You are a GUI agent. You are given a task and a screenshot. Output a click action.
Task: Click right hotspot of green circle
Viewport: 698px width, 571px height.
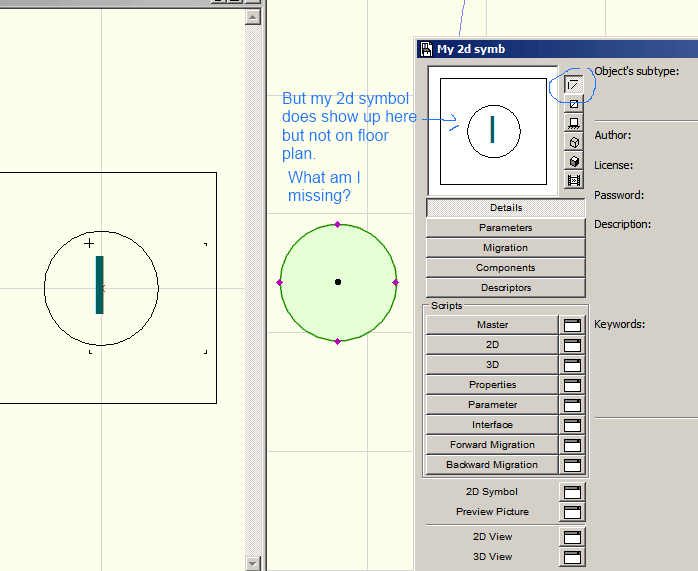click(x=395, y=283)
